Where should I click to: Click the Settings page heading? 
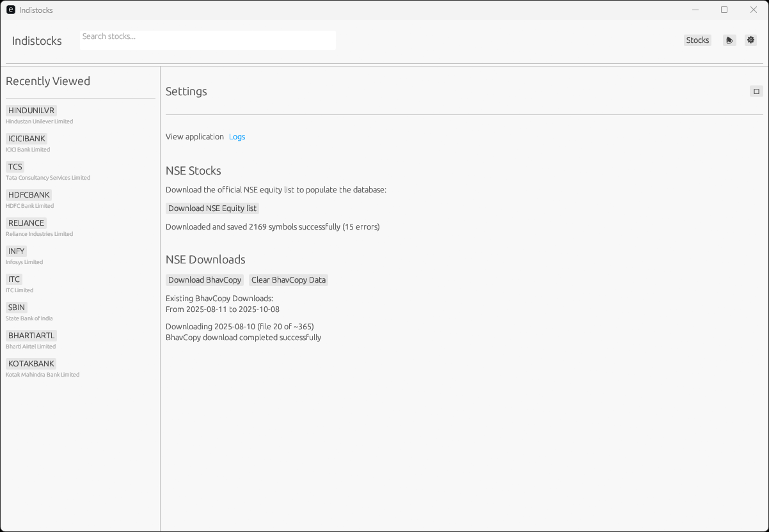[x=186, y=91]
